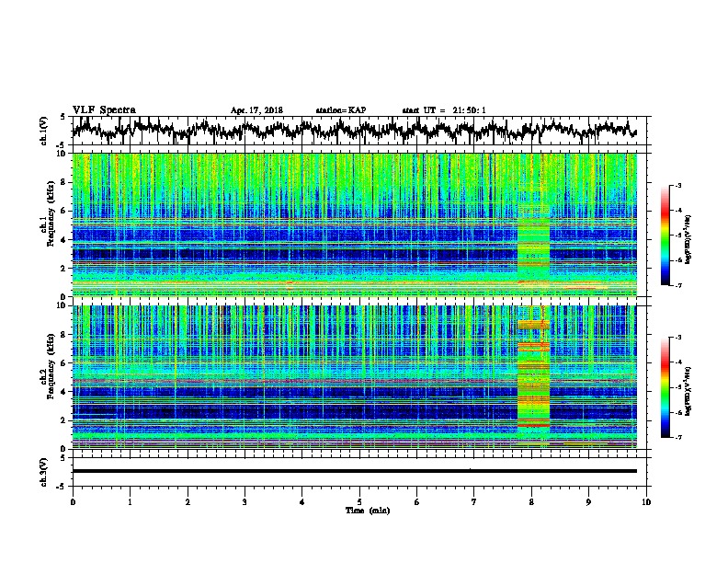Click the "10" tick on the time axis
The image size is (728, 563).
coord(646,502)
